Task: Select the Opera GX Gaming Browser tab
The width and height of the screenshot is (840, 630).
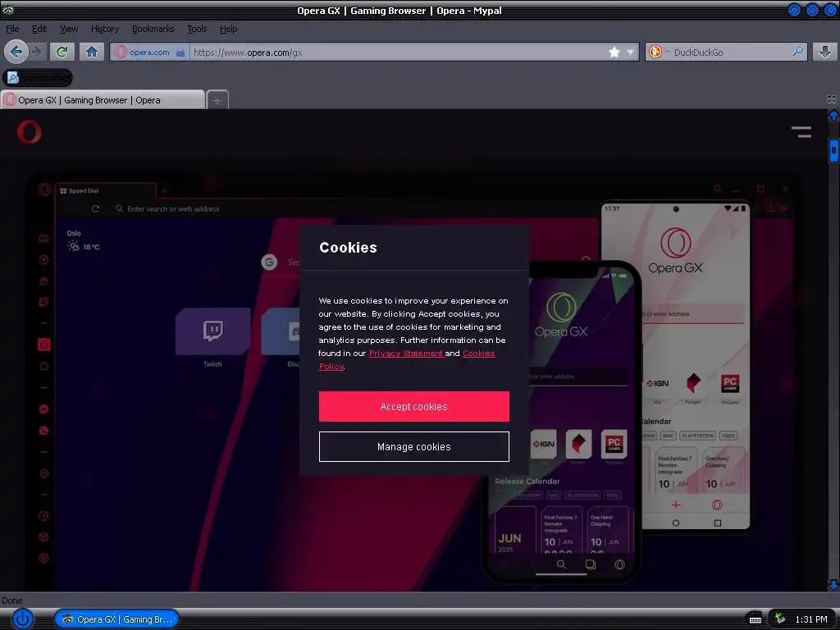Action: coord(102,99)
